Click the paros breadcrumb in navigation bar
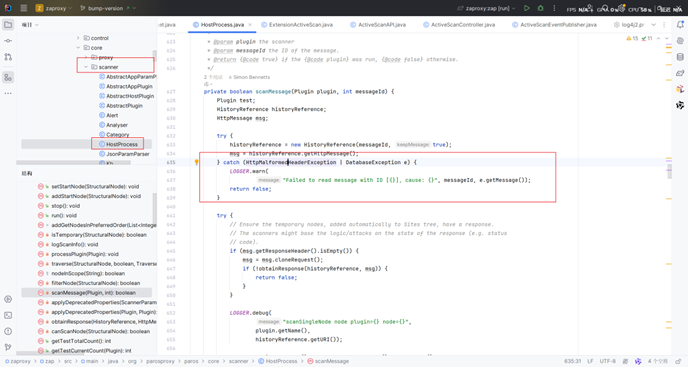The image size is (688, 367). click(191, 361)
